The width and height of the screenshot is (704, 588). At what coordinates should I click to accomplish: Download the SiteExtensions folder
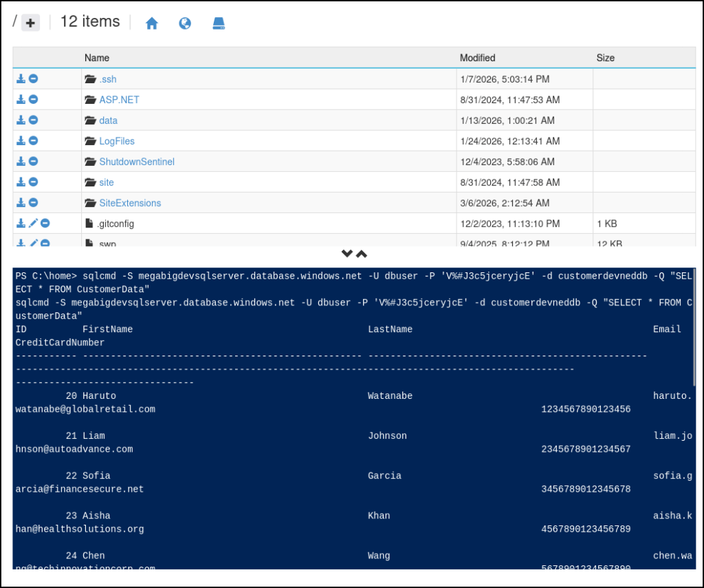(x=21, y=203)
